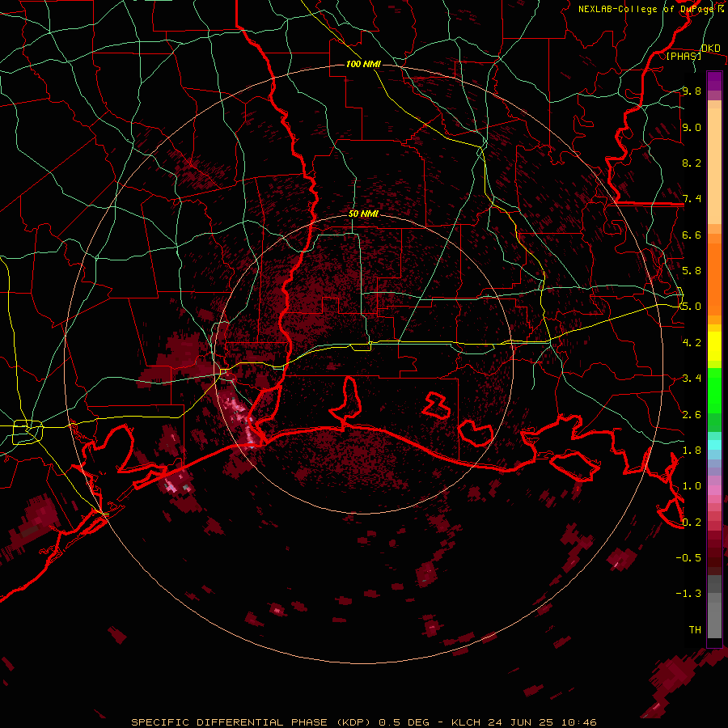Click the [PHAS] units label
Screen dimensions: 728x728
point(684,57)
